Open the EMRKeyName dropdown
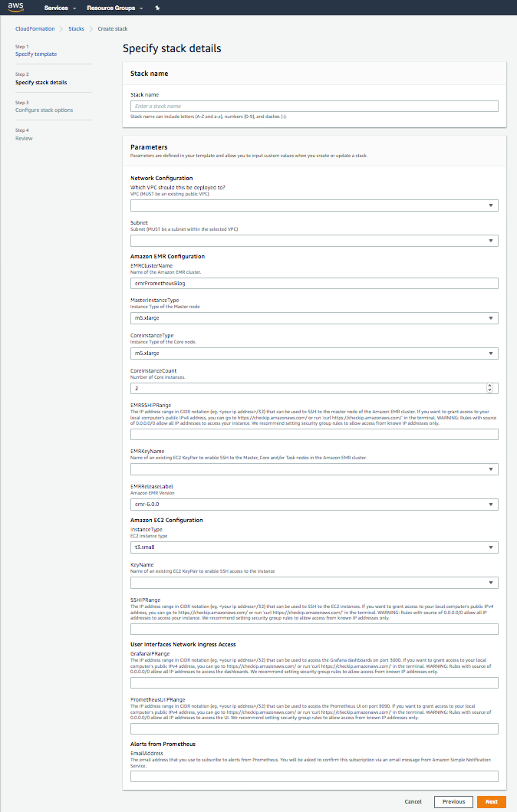 (314, 469)
